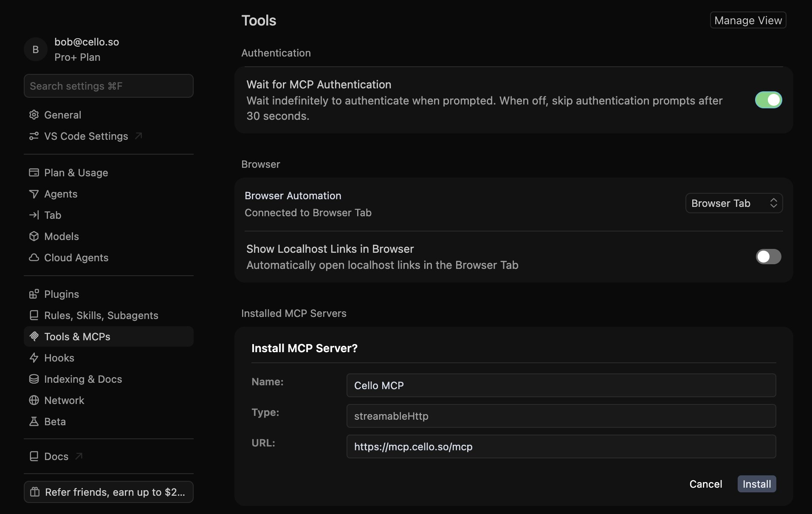Open Beta settings page
This screenshot has width=812, height=514.
[109, 421]
